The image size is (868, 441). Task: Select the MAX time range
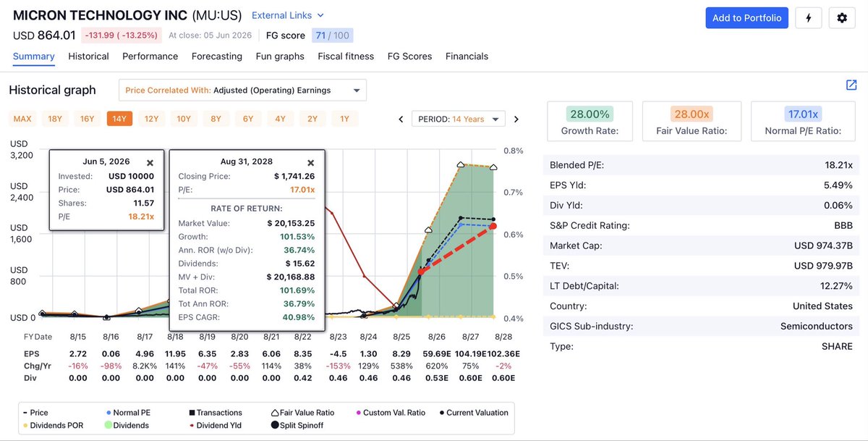click(x=22, y=119)
